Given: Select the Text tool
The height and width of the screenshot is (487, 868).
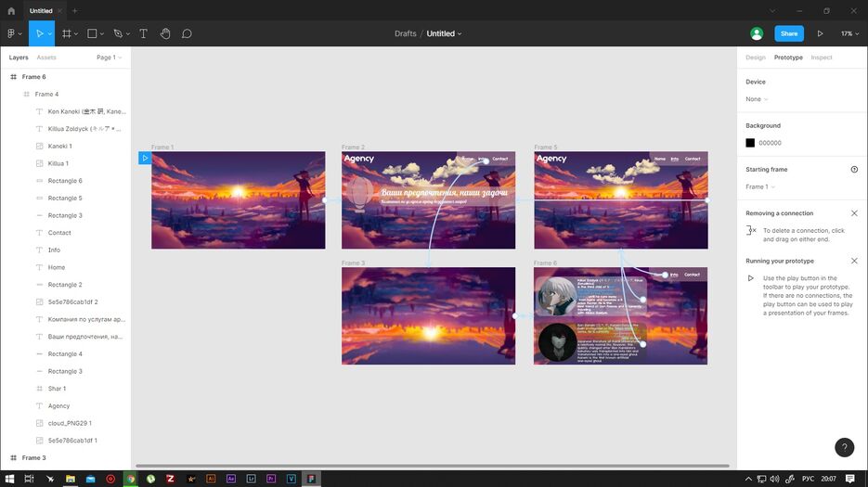Looking at the screenshot, I should (x=143, y=33).
